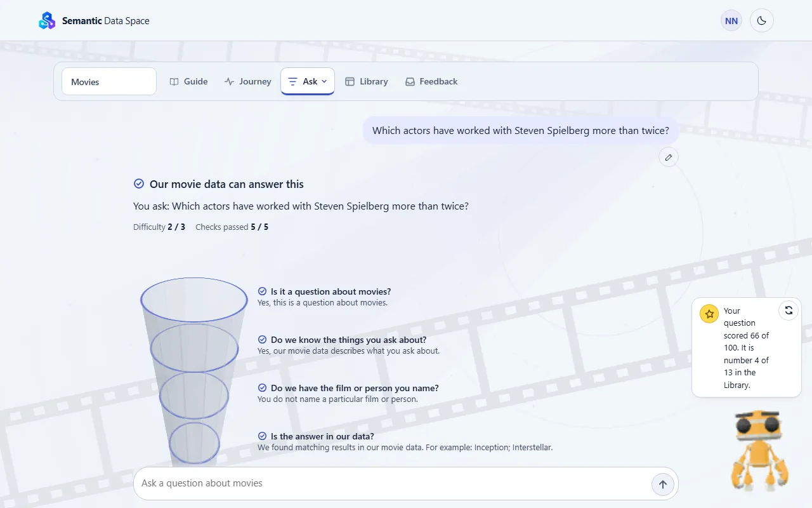Click the 'Semantic Data Space' title

106,21
